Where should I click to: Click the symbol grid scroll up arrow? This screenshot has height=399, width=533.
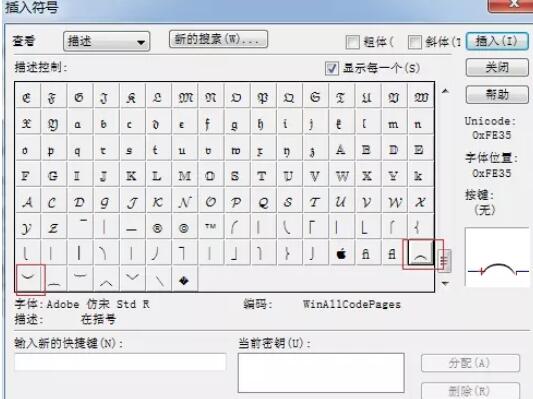[x=445, y=91]
